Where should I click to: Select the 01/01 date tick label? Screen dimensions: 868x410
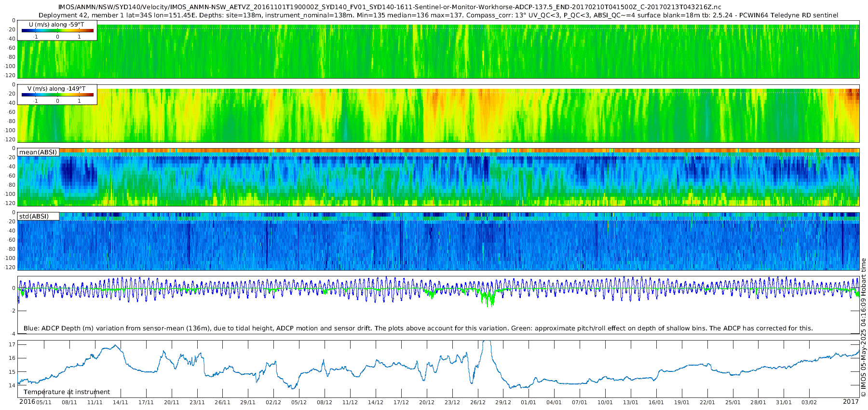pos(529,402)
